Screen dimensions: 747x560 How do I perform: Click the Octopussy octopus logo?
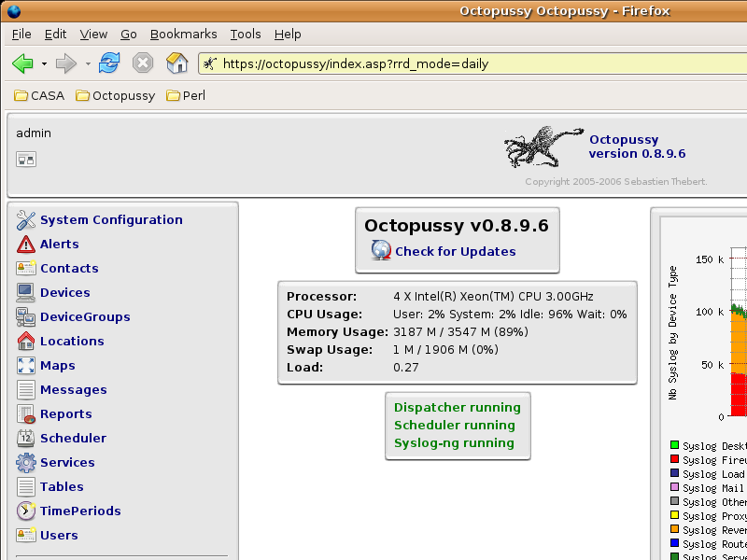pos(543,147)
